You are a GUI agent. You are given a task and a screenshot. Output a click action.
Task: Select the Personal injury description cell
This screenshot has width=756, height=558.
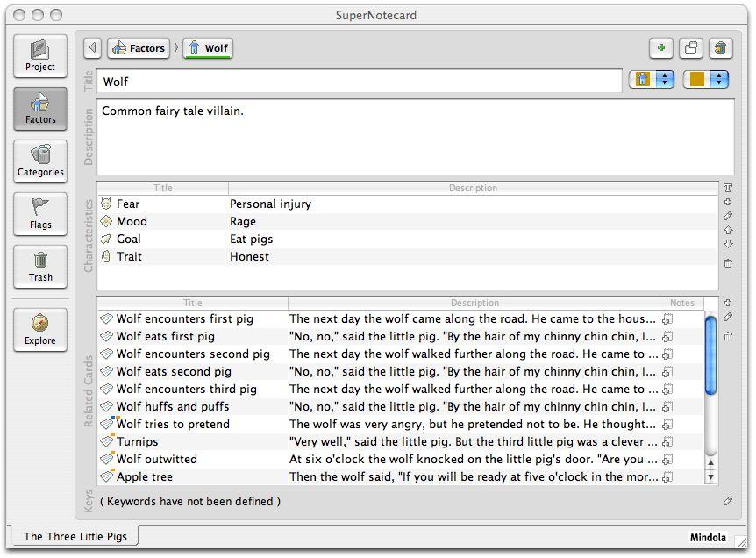coord(473,204)
